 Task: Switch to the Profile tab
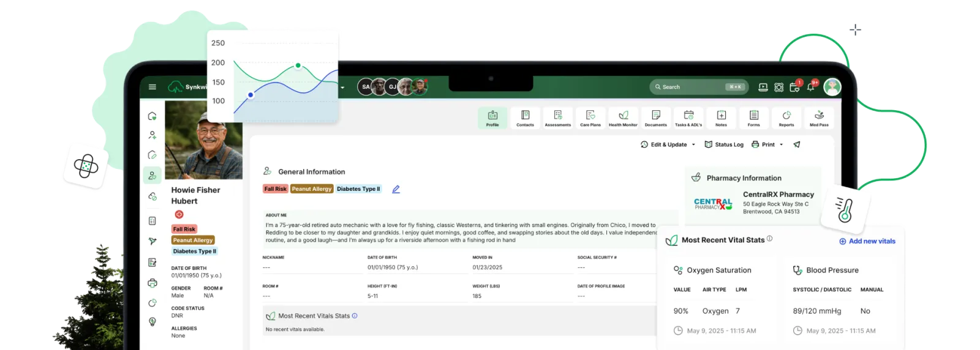[x=492, y=118]
